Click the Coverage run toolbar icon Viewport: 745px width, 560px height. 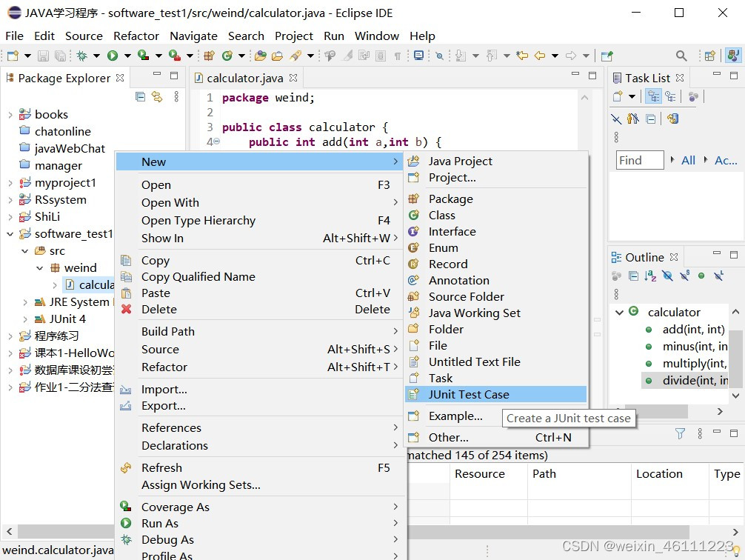click(x=143, y=56)
